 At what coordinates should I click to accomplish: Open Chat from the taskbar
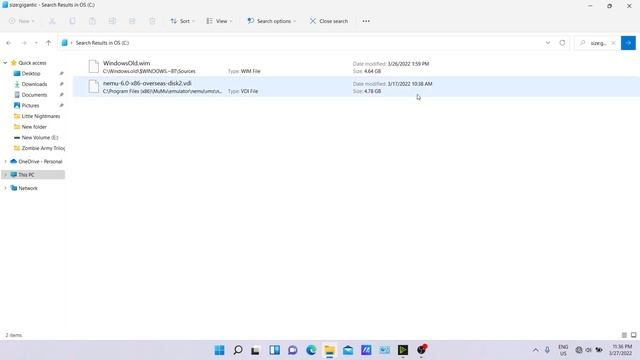[x=293, y=350]
